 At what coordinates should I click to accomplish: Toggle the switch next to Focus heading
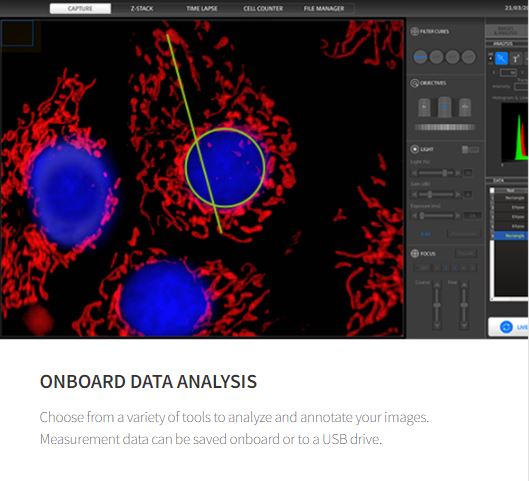point(466,253)
